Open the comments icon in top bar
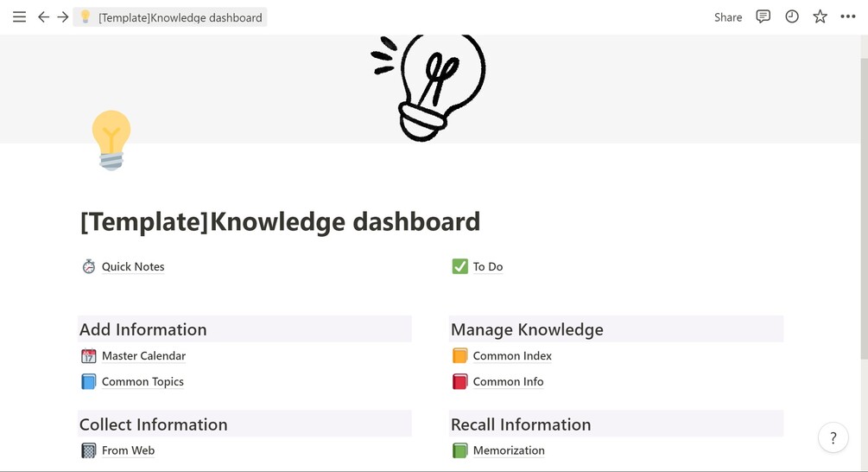 763,17
